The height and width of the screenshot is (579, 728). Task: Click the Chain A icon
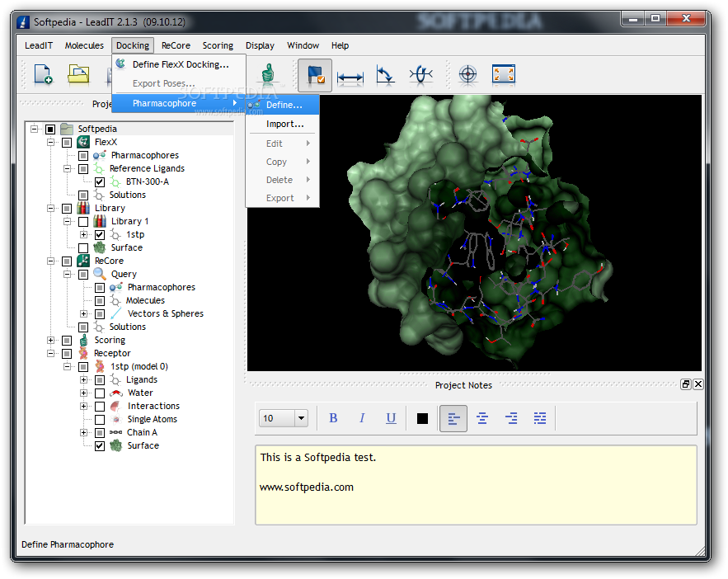(115, 433)
